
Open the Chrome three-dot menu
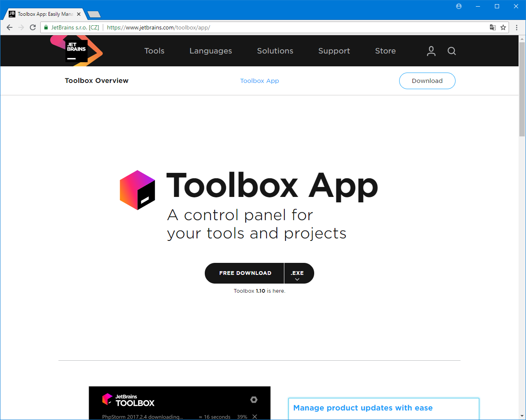click(x=516, y=27)
